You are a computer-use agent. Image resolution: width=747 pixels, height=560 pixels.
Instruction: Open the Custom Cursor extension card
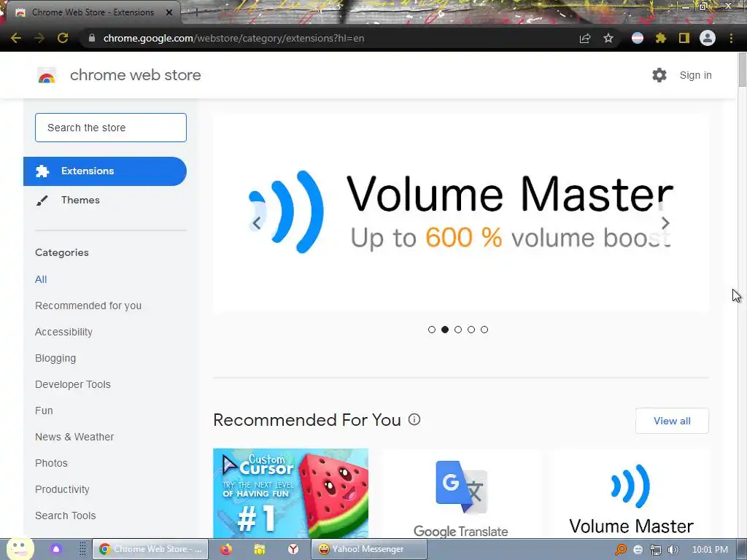click(290, 494)
